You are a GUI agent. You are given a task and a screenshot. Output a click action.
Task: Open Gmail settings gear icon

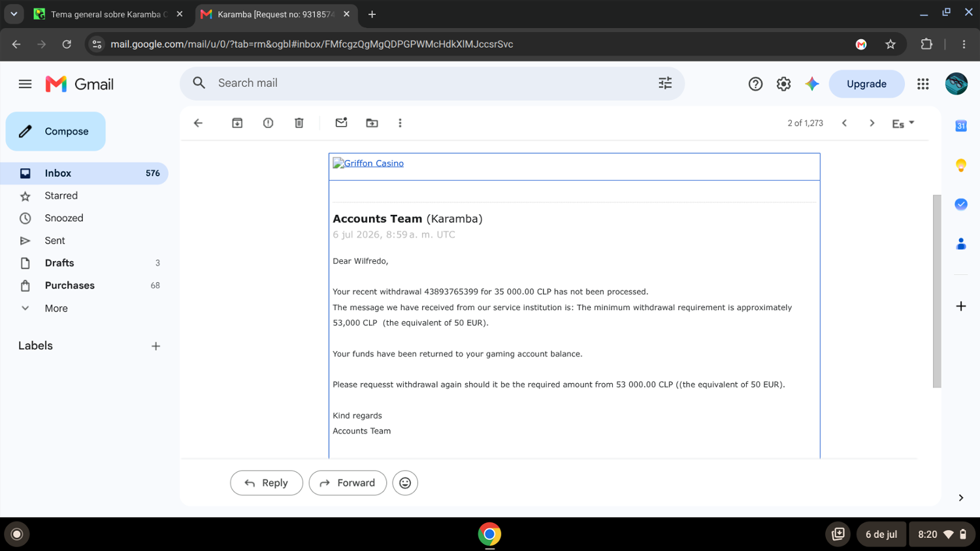783,84
